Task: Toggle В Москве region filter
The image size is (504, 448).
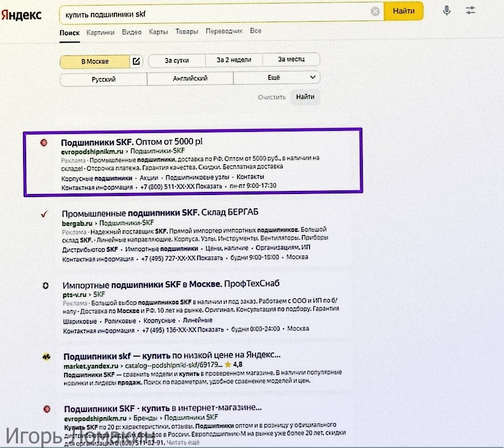Action: pos(95,62)
